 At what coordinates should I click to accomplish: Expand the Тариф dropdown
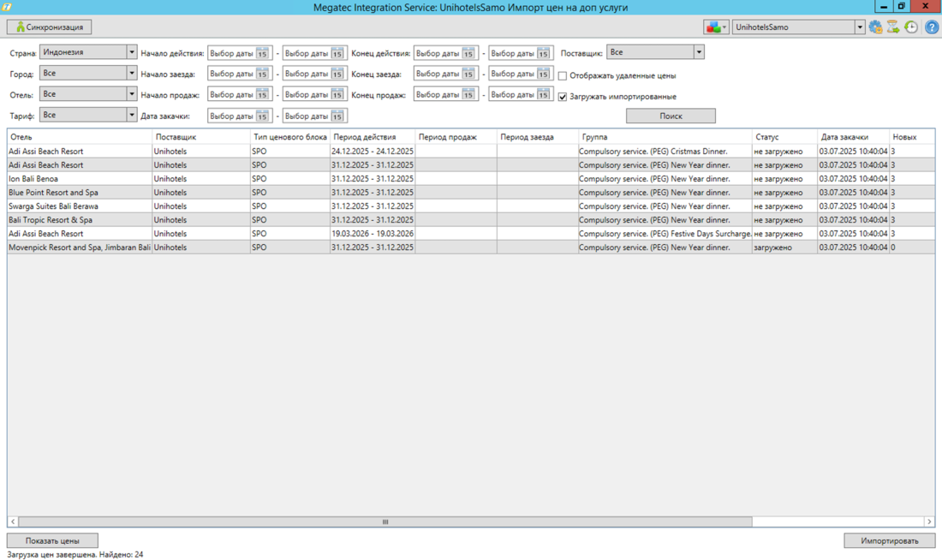[131, 115]
